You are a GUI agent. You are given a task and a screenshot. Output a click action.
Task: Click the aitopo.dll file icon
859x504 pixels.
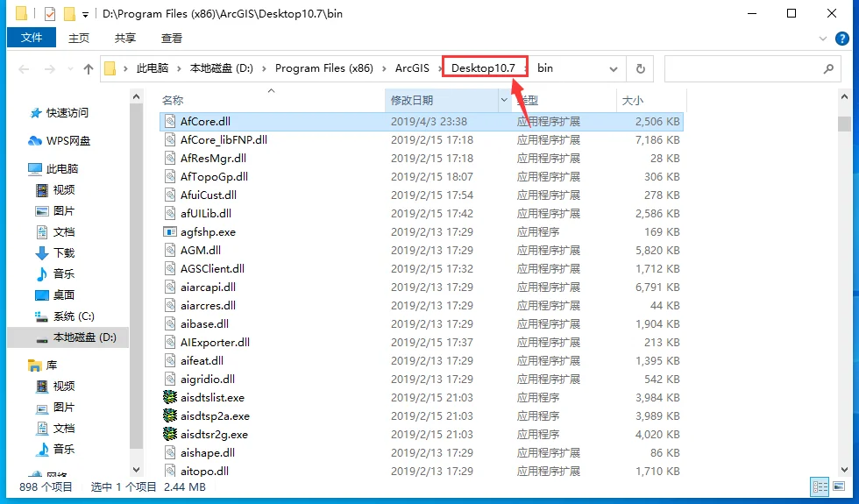(171, 471)
